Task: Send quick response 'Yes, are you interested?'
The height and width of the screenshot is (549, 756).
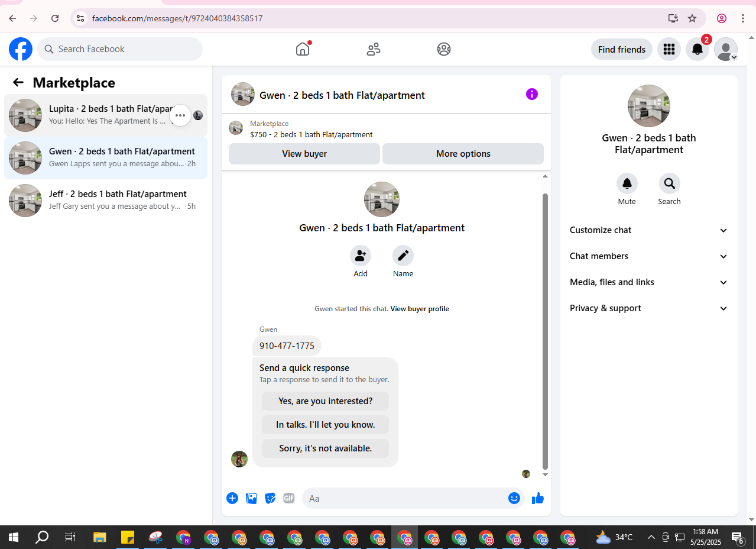Action: point(325,401)
